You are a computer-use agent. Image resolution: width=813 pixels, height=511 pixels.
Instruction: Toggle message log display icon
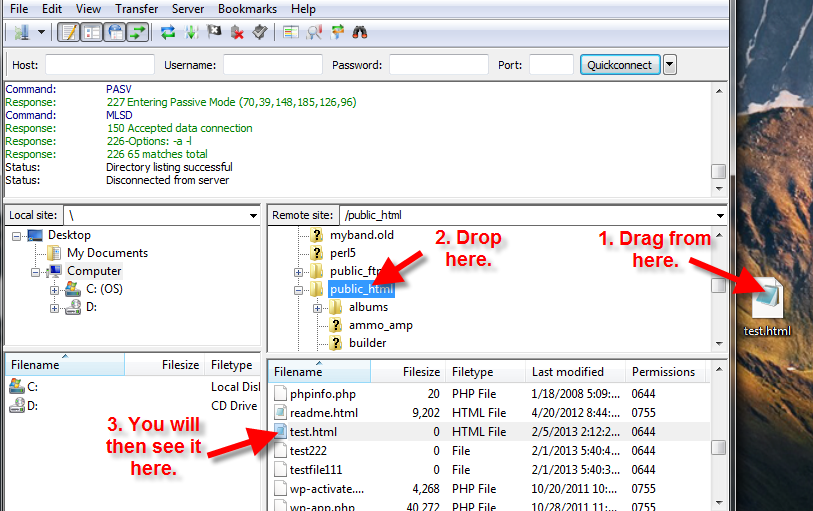(69, 32)
